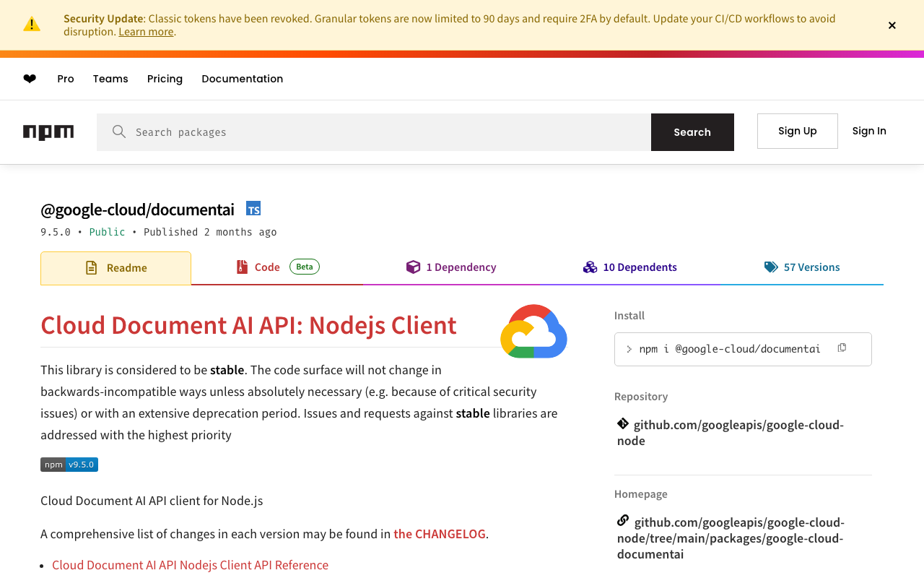Go to the Pricing page

tap(165, 79)
